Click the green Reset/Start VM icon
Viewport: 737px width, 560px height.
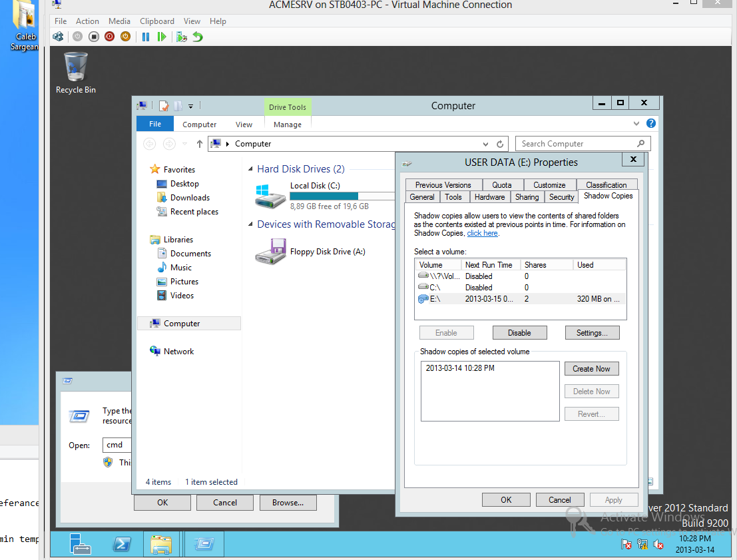(162, 37)
